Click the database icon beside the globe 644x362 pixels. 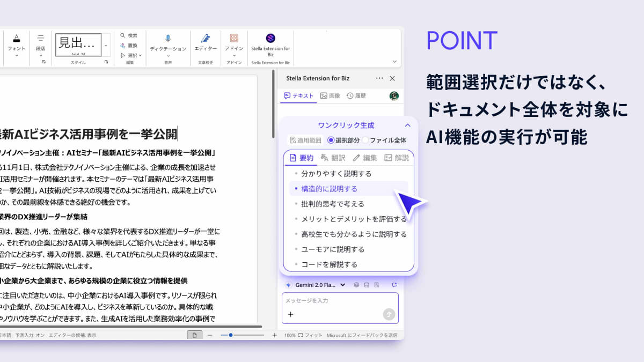click(367, 285)
